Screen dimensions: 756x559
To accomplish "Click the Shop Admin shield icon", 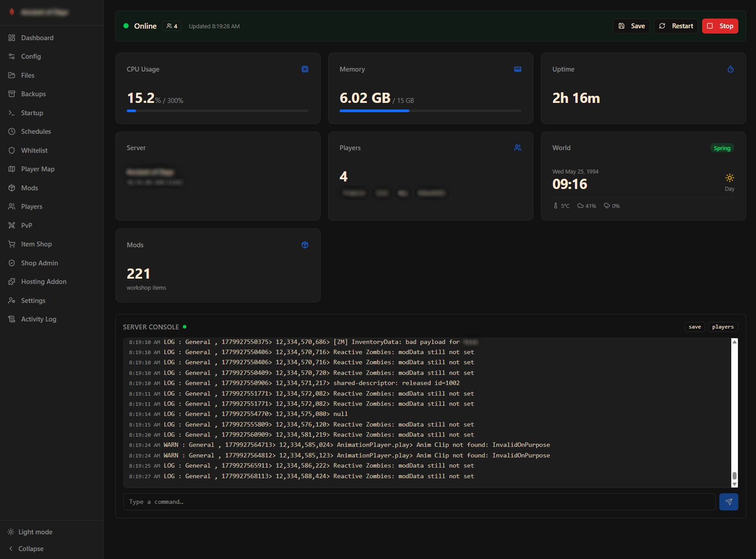I will pyautogui.click(x=12, y=263).
